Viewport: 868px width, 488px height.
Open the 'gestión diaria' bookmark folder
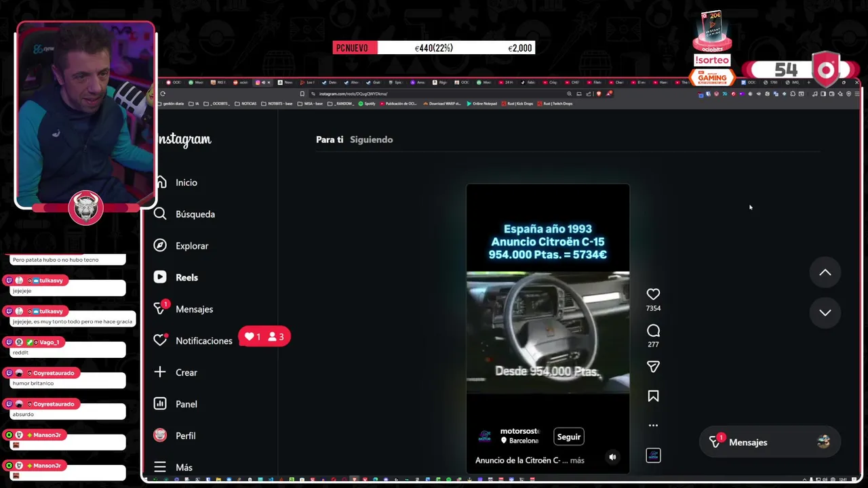click(171, 104)
